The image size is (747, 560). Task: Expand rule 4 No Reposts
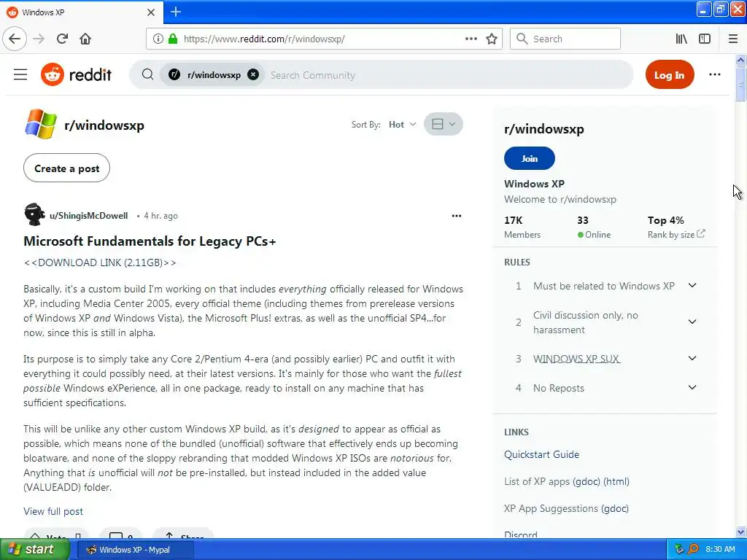[x=692, y=388]
